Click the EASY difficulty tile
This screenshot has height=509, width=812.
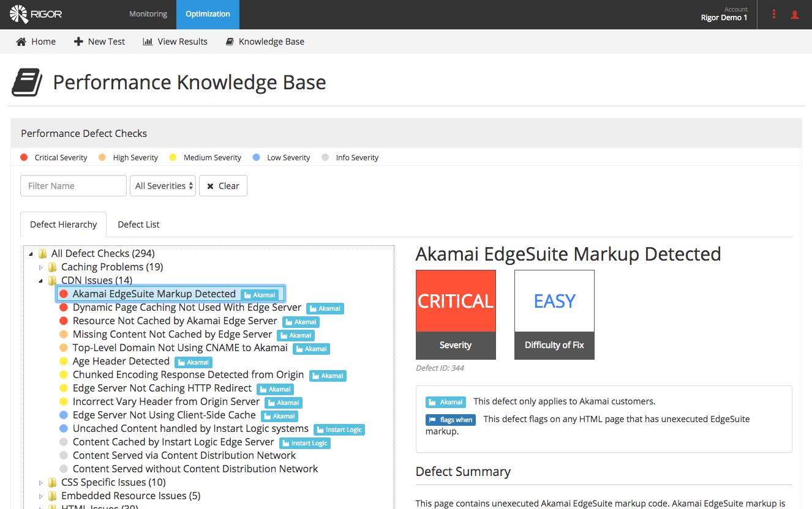(554, 314)
